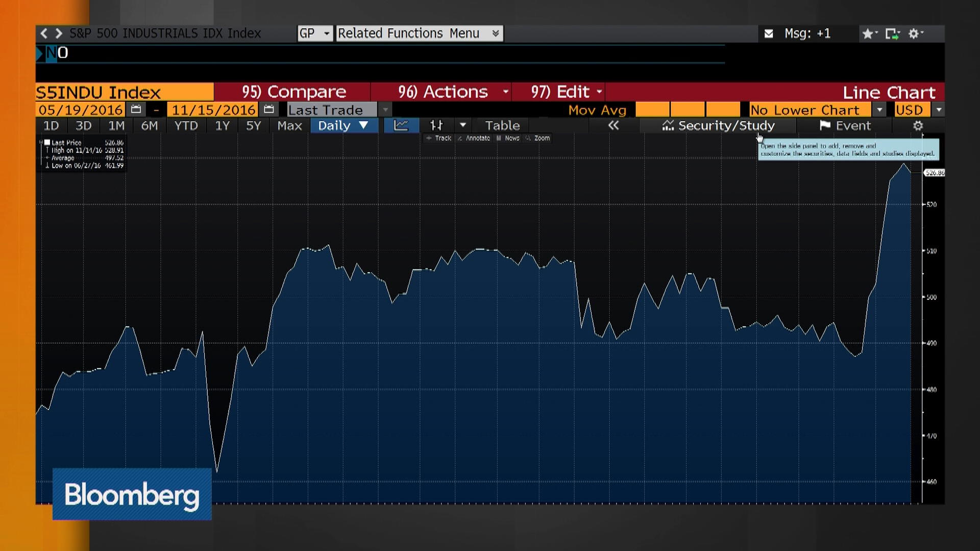Click the third Mov Avg orange field
The height and width of the screenshot is (551, 980).
(723, 110)
